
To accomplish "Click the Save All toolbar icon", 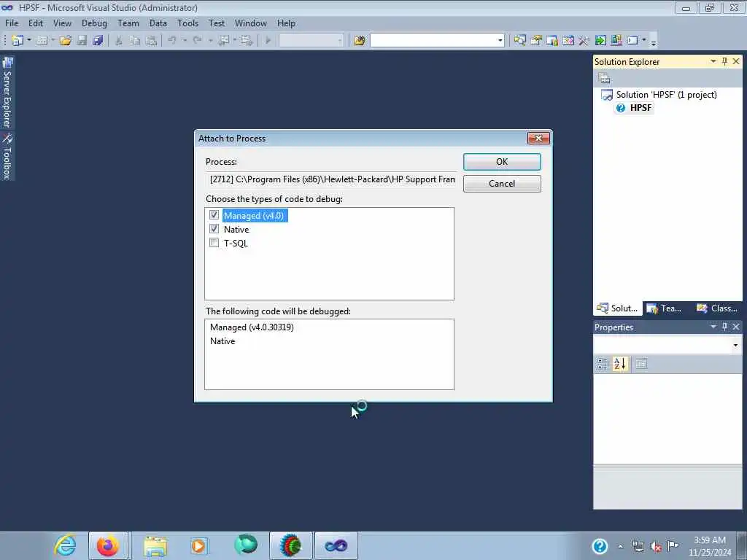I will [x=98, y=41].
